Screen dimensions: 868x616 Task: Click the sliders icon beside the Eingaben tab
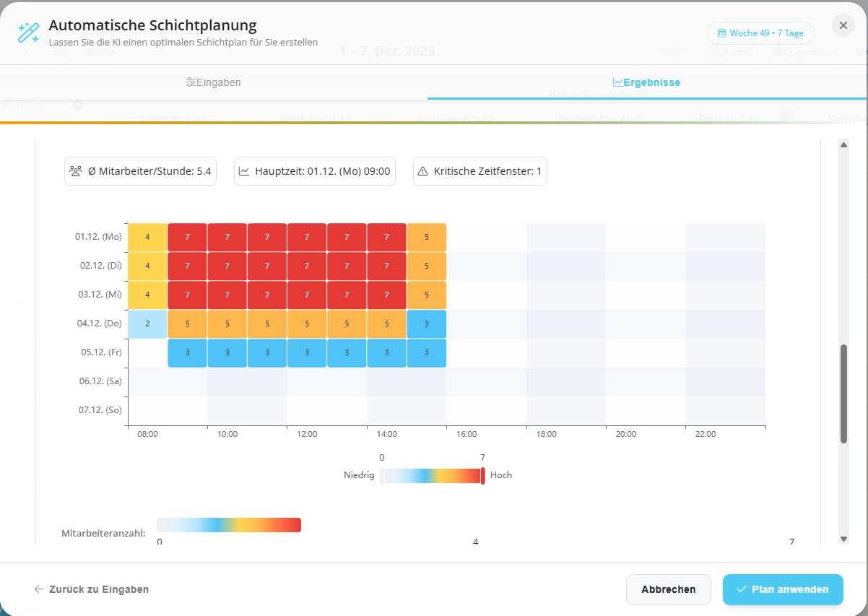[191, 82]
